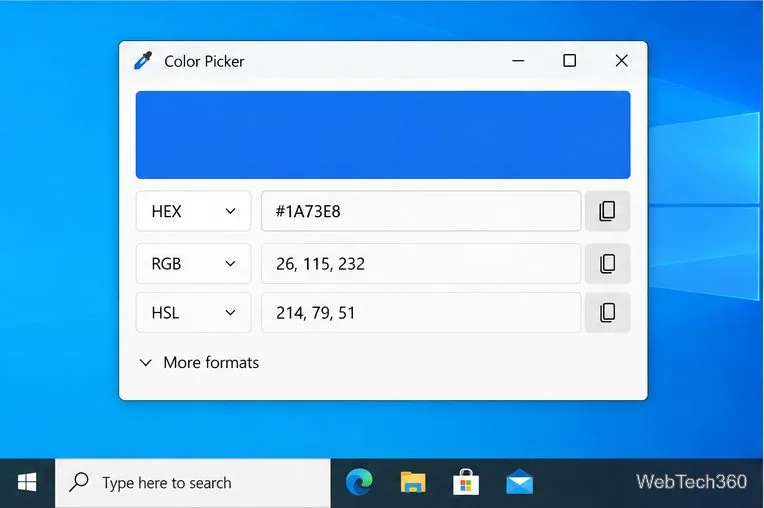Maximize the Color Picker window
This screenshot has width=764, height=508.
(570, 61)
